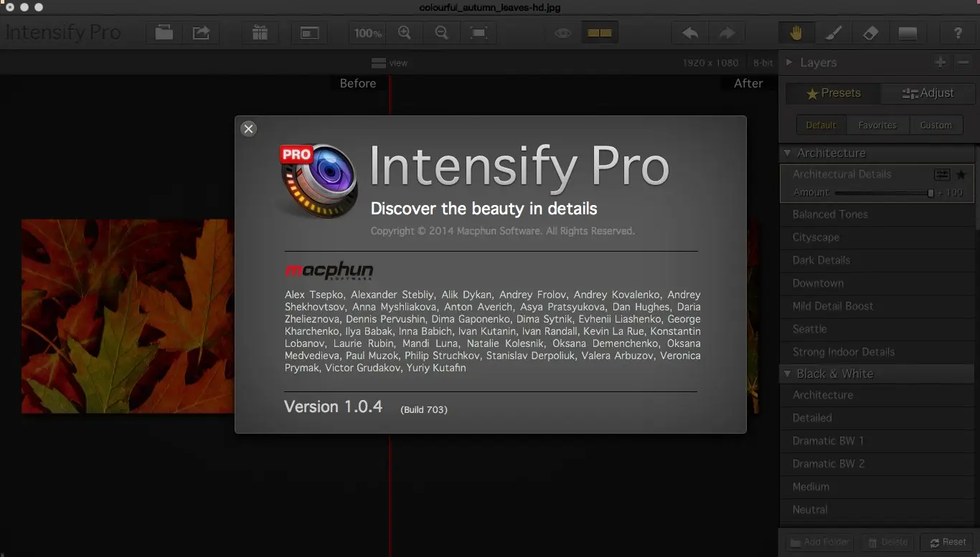The height and width of the screenshot is (557, 980).
Task: Click the Add Folder button
Action: click(x=819, y=543)
